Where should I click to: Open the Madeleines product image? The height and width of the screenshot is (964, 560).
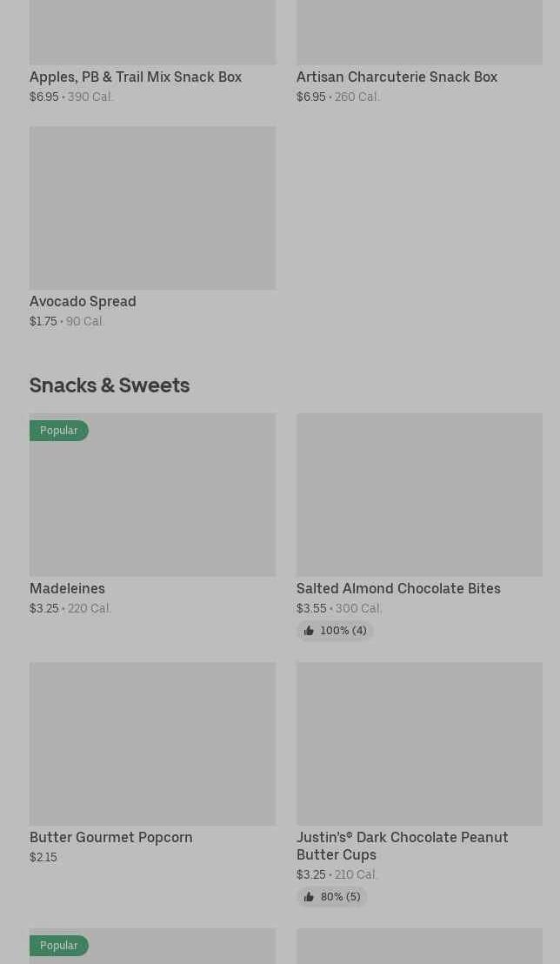click(152, 495)
